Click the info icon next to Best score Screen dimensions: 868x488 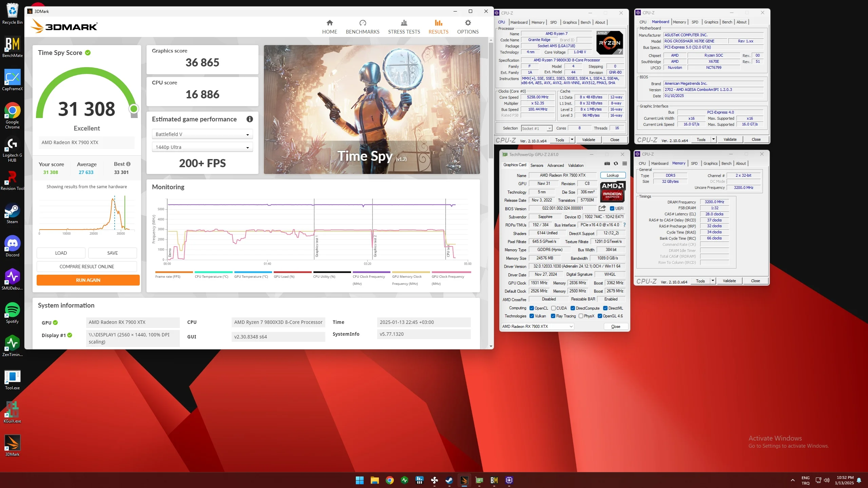click(128, 164)
